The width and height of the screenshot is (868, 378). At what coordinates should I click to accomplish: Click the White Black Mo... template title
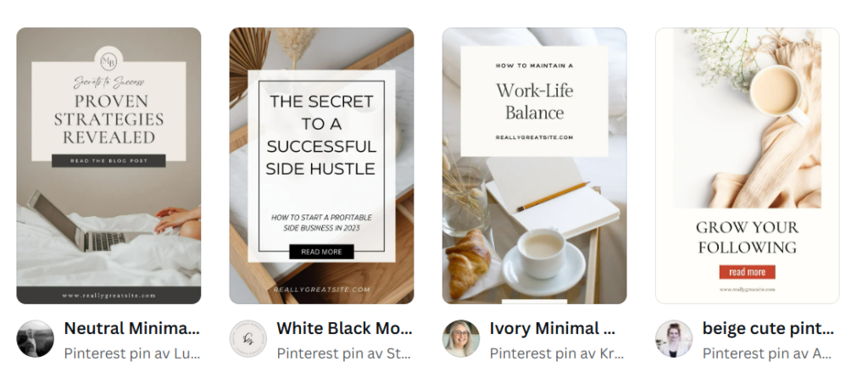pos(344,328)
